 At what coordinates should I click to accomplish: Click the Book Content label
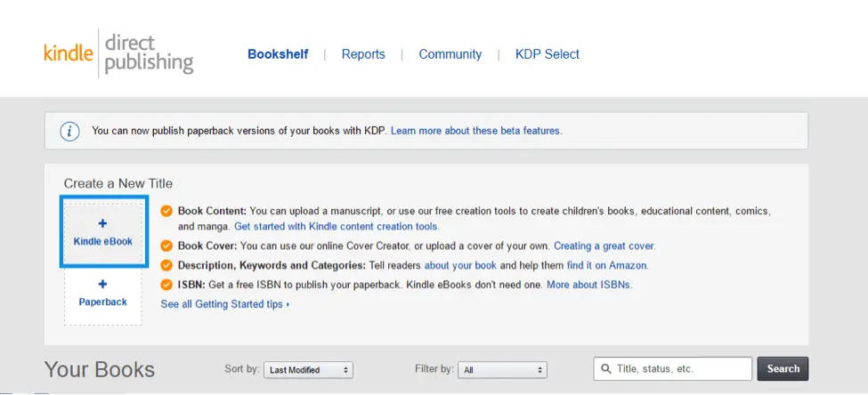[x=212, y=212]
